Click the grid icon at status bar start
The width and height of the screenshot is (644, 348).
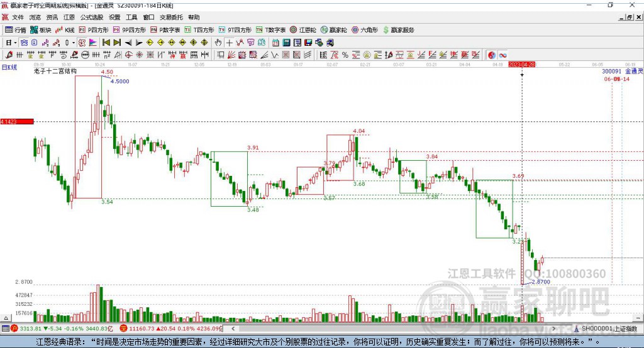(5, 329)
